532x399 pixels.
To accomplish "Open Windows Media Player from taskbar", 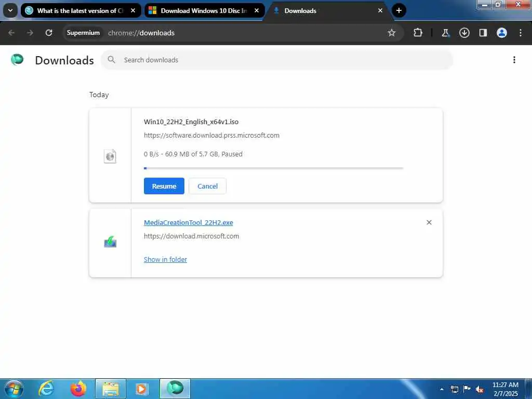I will point(142,389).
